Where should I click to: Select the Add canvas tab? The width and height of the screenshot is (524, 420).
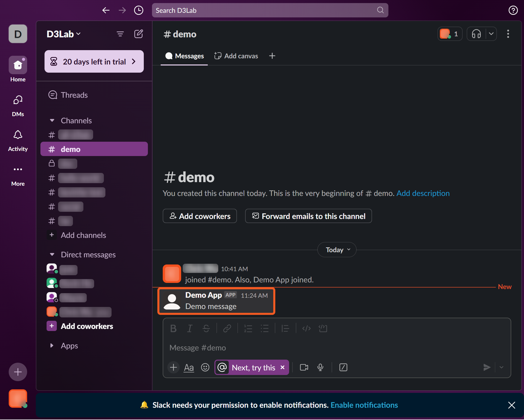pos(236,56)
